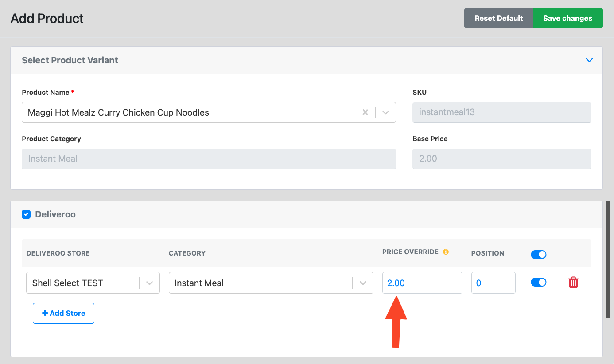Click the Reset Default button
The height and width of the screenshot is (364, 614).
(498, 18)
